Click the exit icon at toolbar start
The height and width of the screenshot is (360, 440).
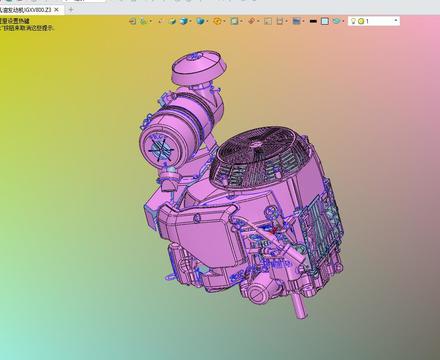(x=132, y=21)
